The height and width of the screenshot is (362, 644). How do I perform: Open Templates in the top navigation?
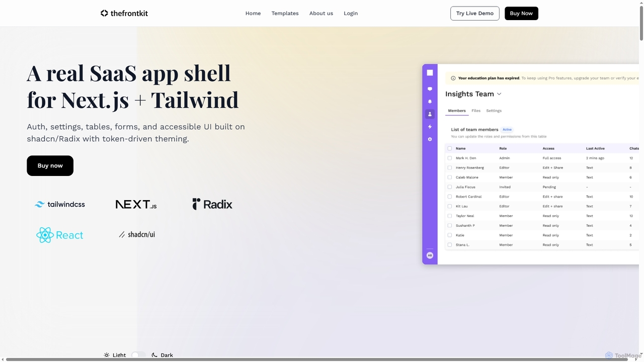[285, 13]
